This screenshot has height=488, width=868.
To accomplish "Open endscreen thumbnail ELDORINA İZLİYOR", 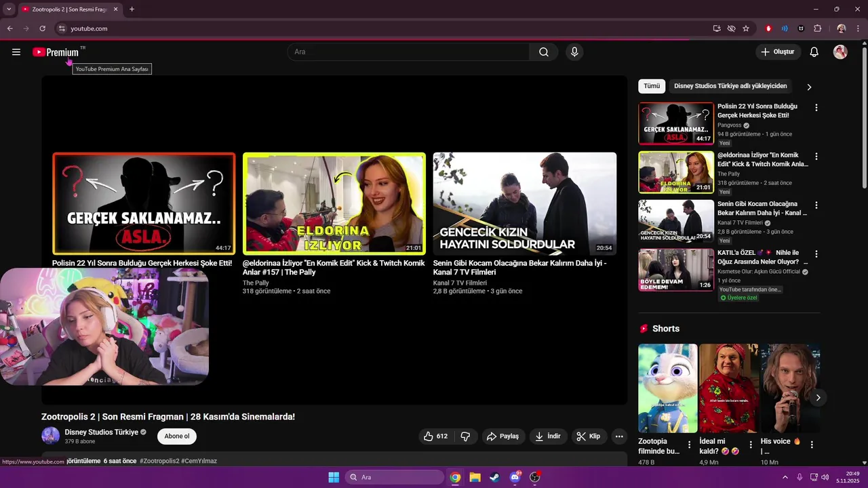I will click(x=334, y=203).
